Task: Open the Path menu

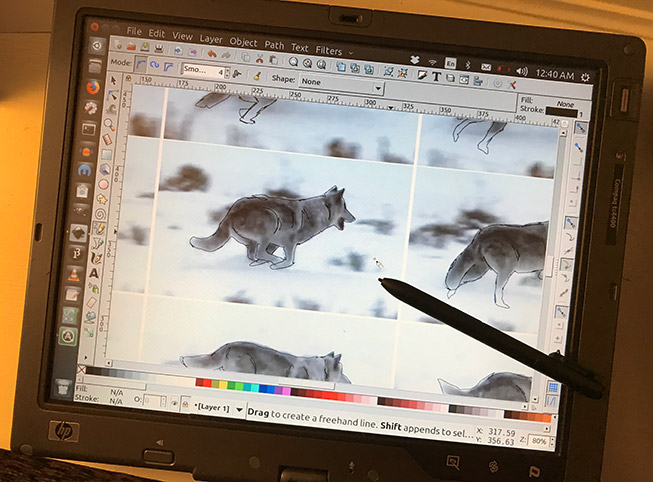Action: [274, 45]
